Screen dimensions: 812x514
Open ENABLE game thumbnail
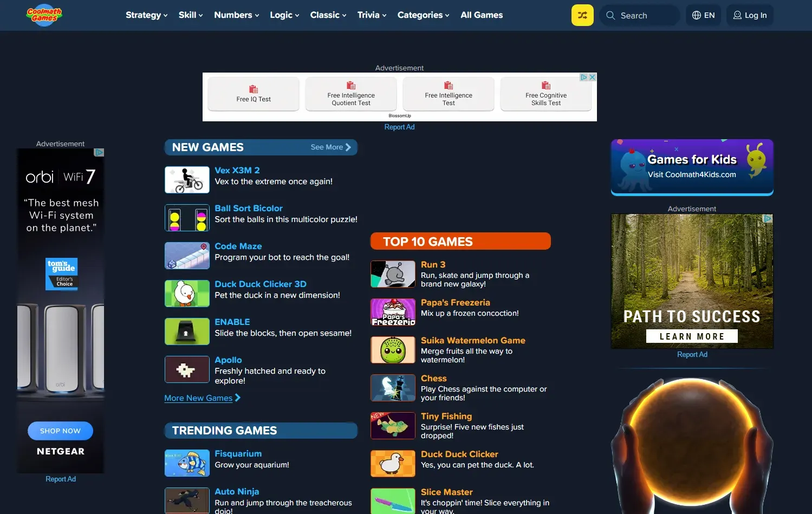[x=187, y=331]
